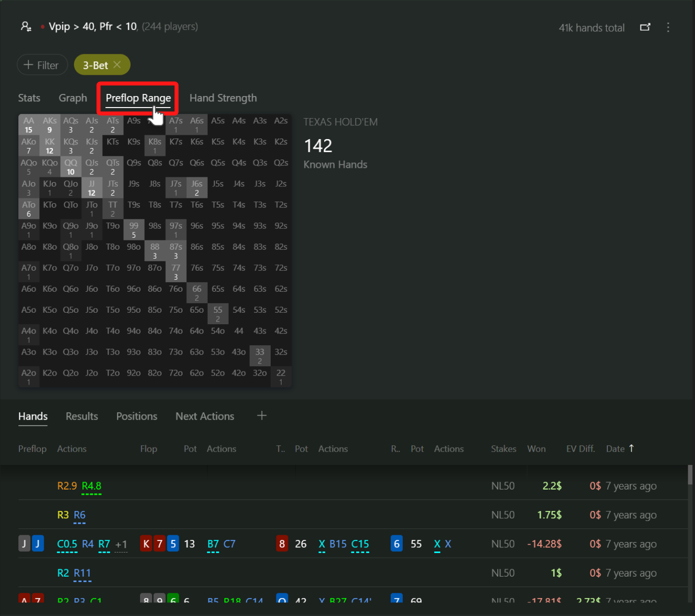The height and width of the screenshot is (616, 695).
Task: Open the Positions tab
Action: (x=136, y=416)
